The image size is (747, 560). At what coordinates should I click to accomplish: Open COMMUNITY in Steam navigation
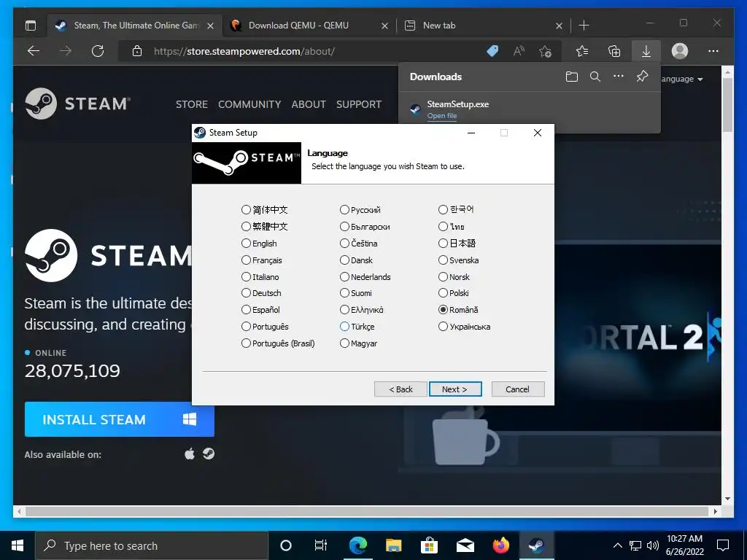click(x=249, y=104)
